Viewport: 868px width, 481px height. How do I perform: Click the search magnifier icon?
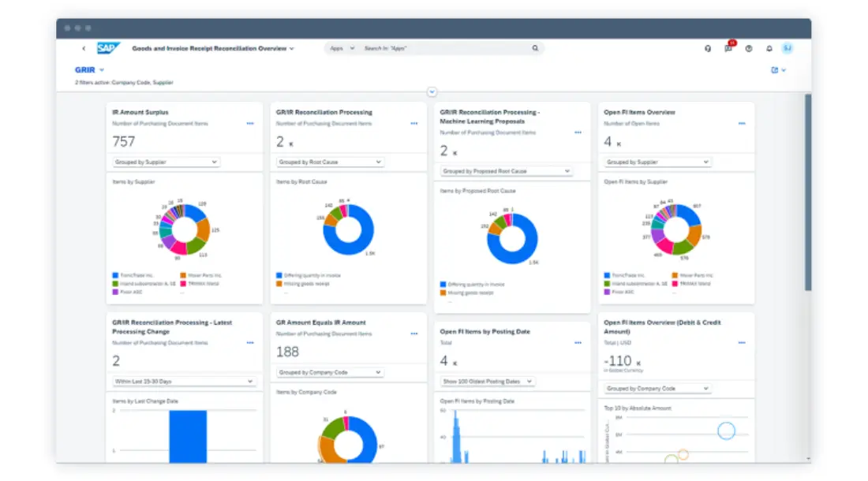click(535, 48)
